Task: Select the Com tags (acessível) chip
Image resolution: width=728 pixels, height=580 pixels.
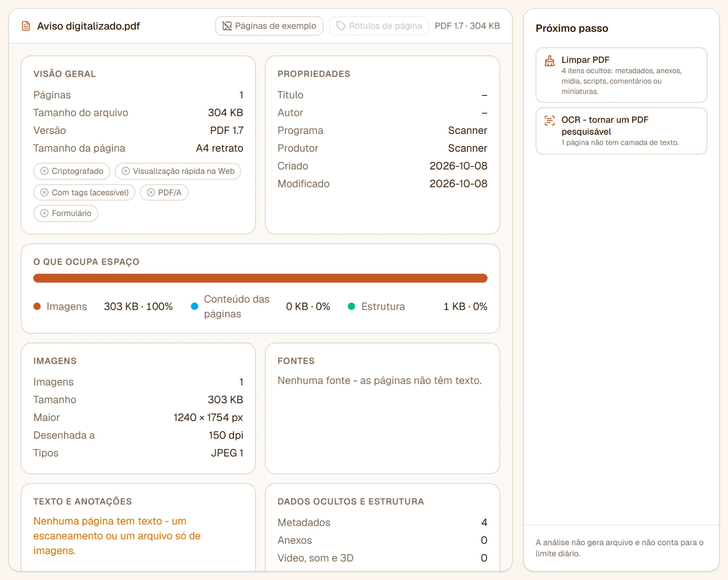Action: point(84,193)
